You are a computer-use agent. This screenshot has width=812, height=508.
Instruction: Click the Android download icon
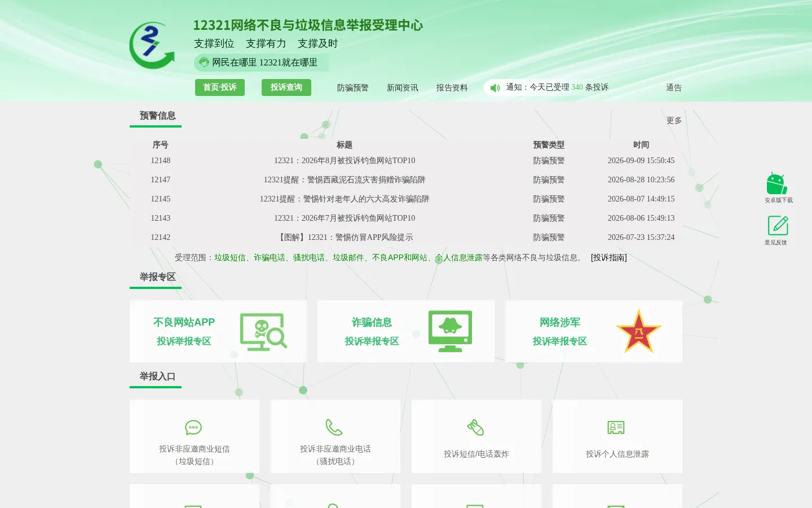pos(776,183)
